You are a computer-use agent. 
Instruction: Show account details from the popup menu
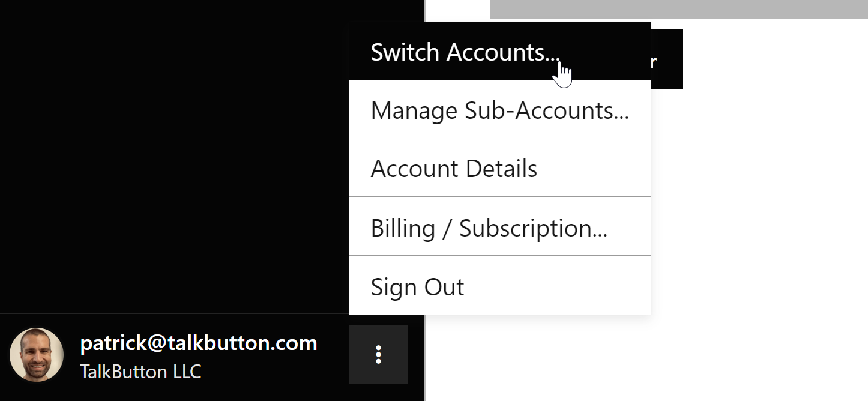454,169
